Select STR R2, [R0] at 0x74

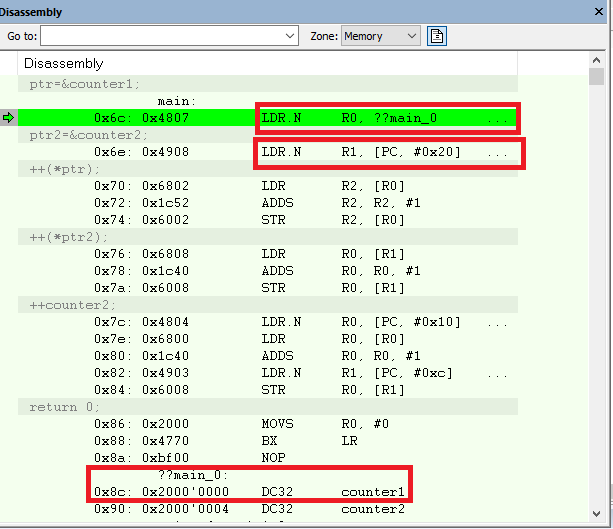click(268, 220)
